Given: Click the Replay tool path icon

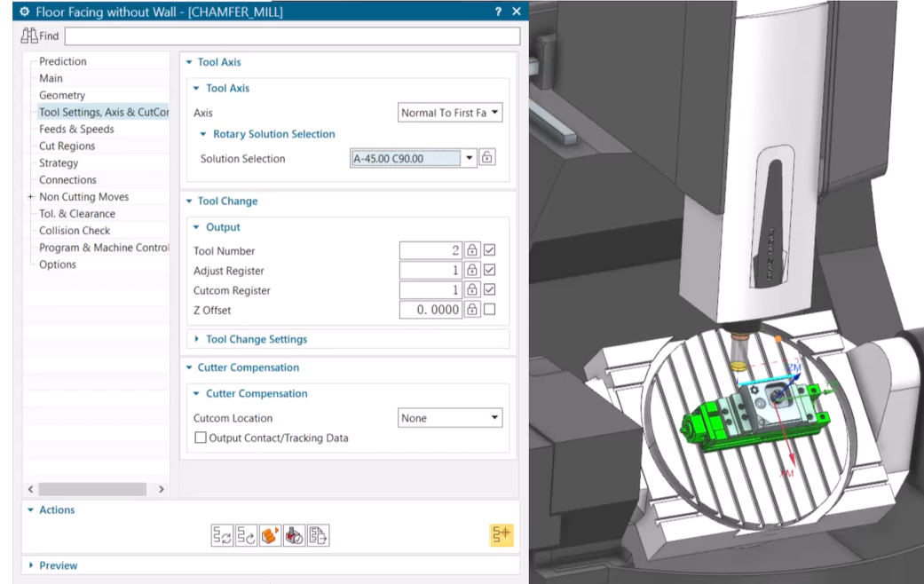Looking at the screenshot, I should (246, 535).
